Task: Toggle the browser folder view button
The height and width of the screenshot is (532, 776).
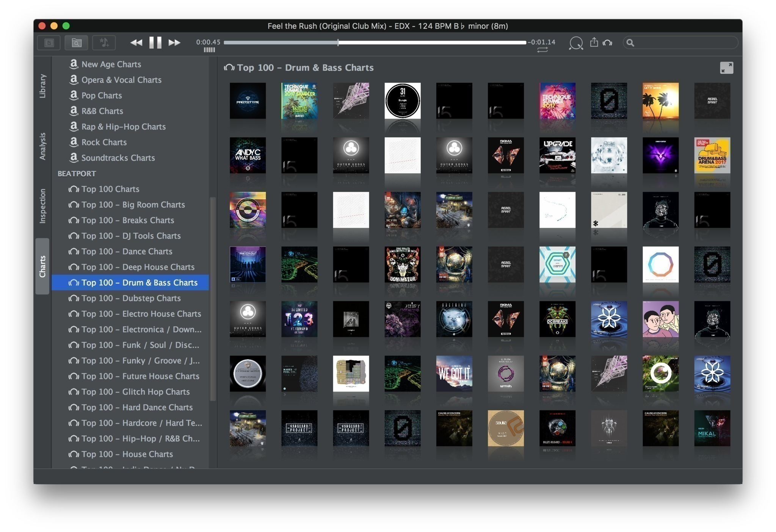Action: 76,42
